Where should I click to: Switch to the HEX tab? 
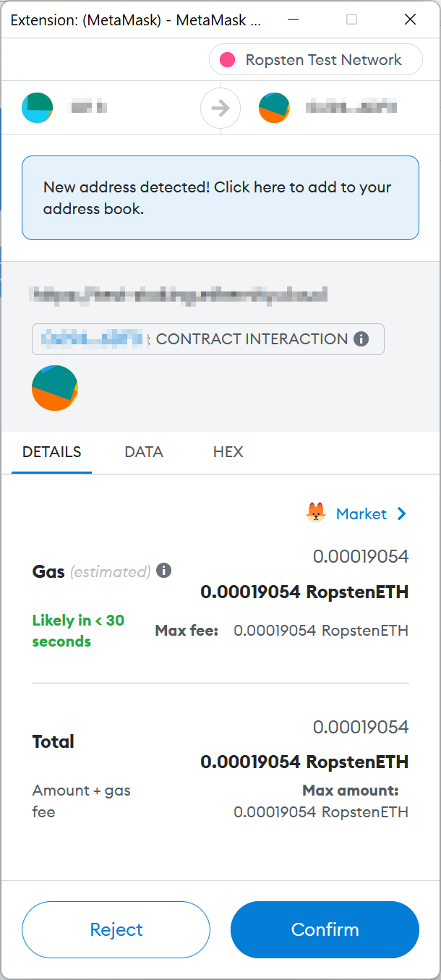point(228,452)
